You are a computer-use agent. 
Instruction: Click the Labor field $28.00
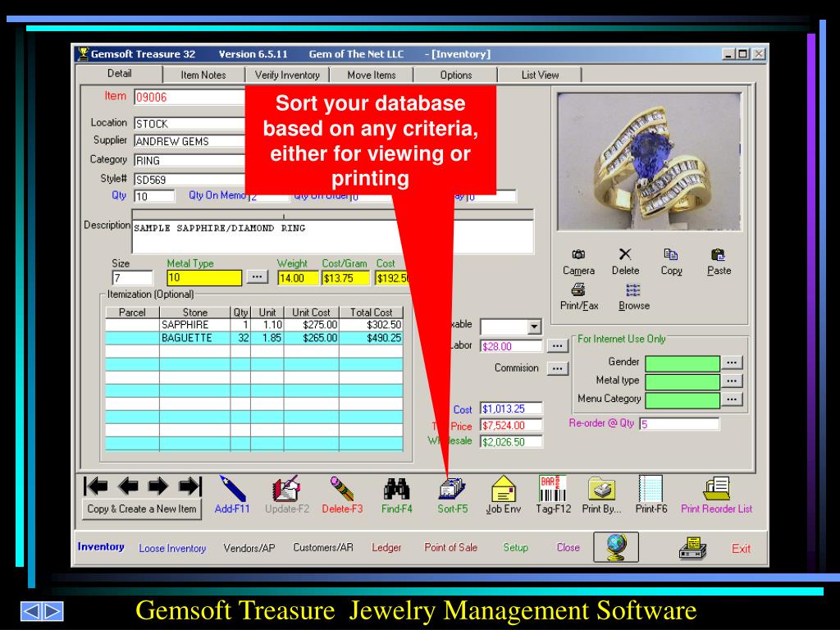511,347
